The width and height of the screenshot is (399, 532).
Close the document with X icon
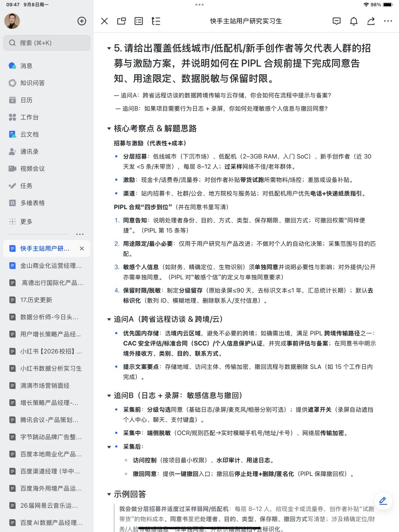click(105, 21)
